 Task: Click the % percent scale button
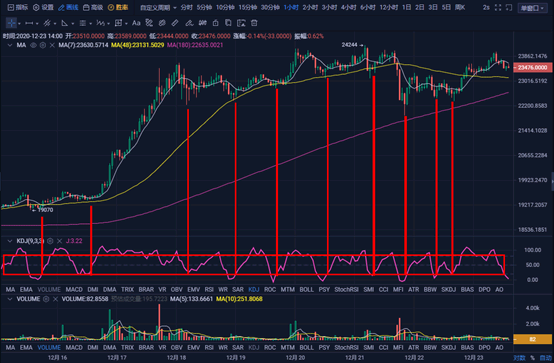532,358
